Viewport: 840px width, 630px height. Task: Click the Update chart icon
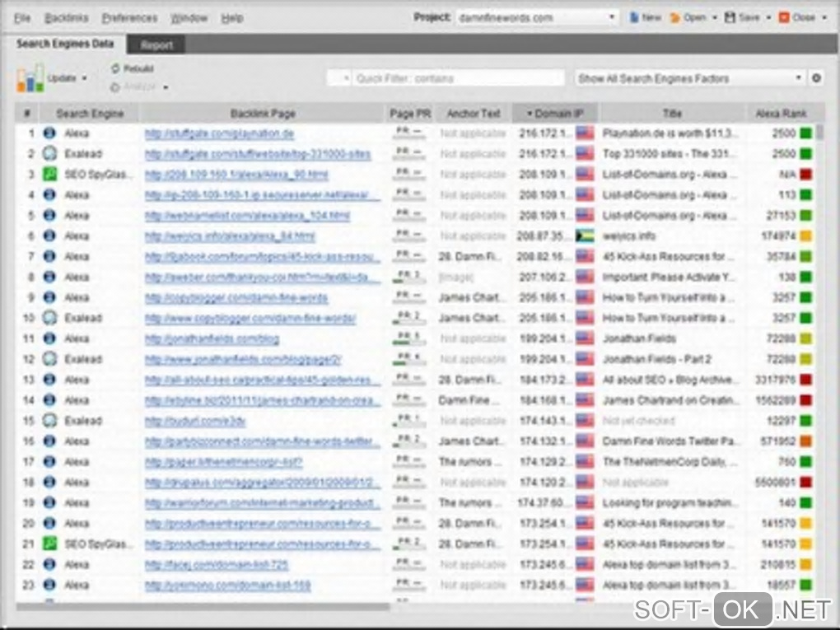point(30,78)
